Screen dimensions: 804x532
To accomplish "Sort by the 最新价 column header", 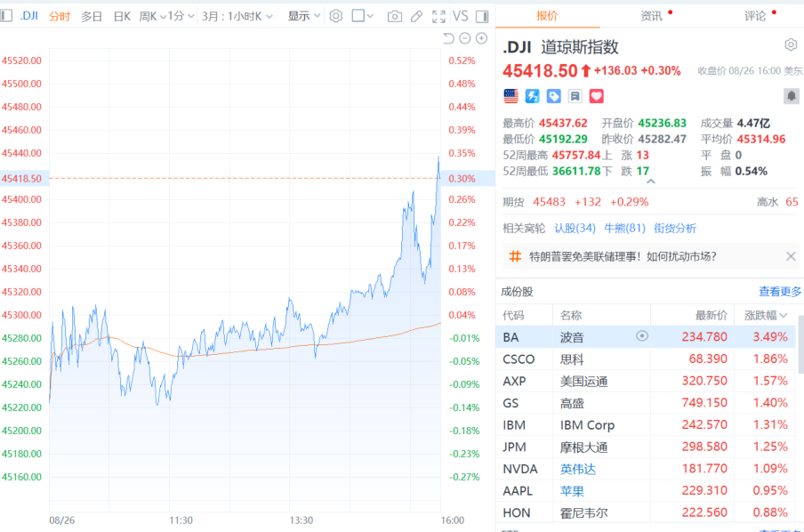I will click(712, 316).
